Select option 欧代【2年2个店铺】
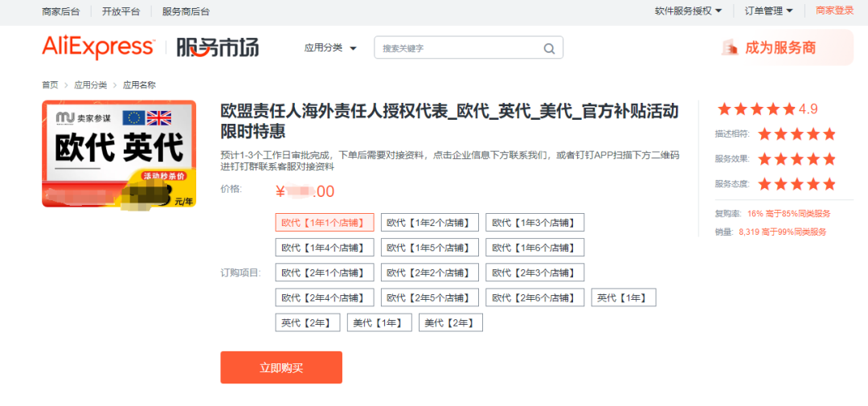868x406 pixels. (x=429, y=273)
